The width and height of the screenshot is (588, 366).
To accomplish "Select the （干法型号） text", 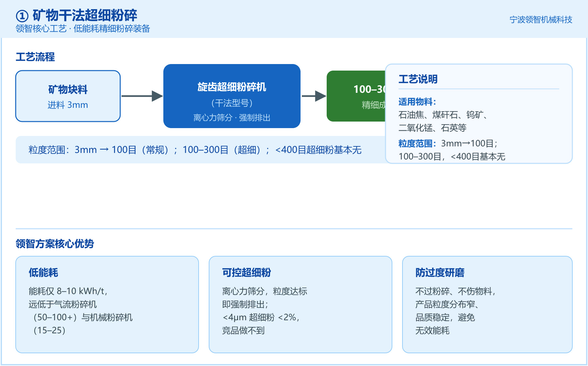I will point(232,103).
